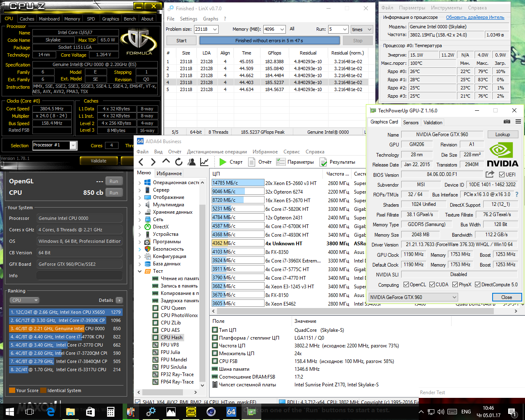
Task: Open the Избранное tab in AIDA64 sidebar
Action: point(169,173)
